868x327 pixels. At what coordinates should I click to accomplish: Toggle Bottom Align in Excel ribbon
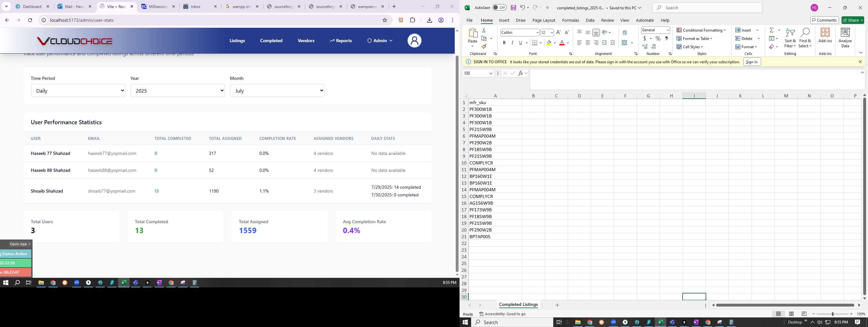[x=596, y=32]
